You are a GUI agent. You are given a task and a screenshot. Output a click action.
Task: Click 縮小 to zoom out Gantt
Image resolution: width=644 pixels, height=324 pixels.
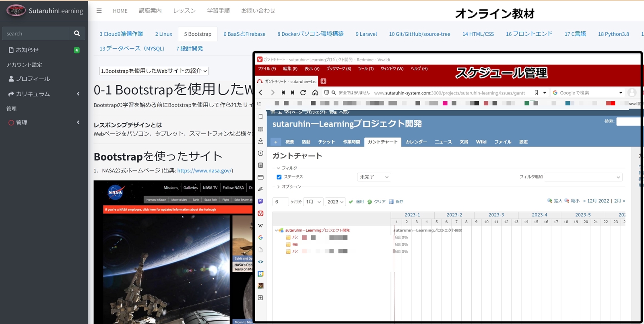coord(572,201)
